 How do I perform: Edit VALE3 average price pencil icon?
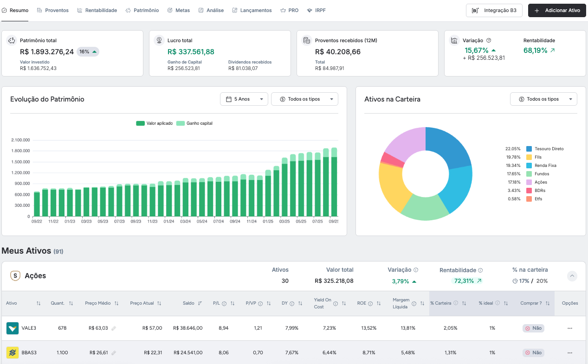click(x=114, y=328)
